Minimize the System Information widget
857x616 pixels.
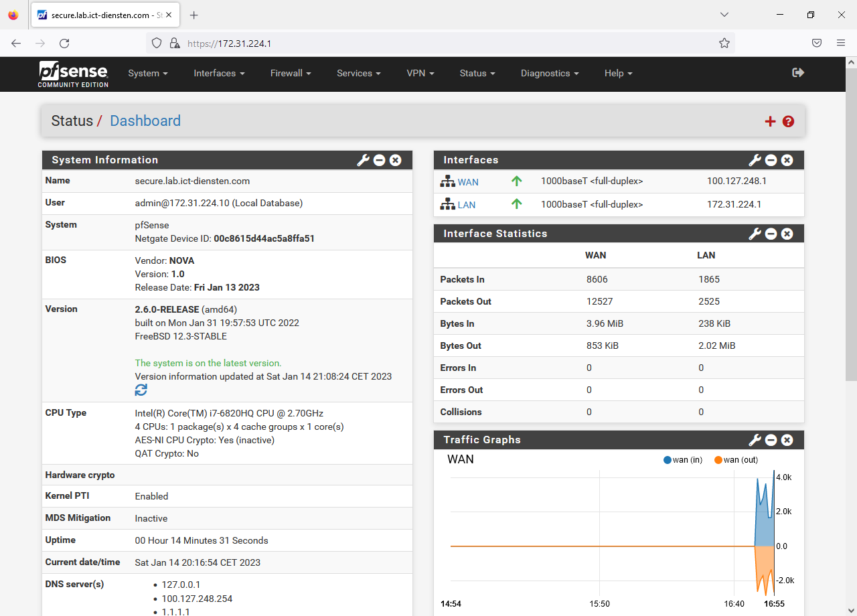(x=380, y=160)
